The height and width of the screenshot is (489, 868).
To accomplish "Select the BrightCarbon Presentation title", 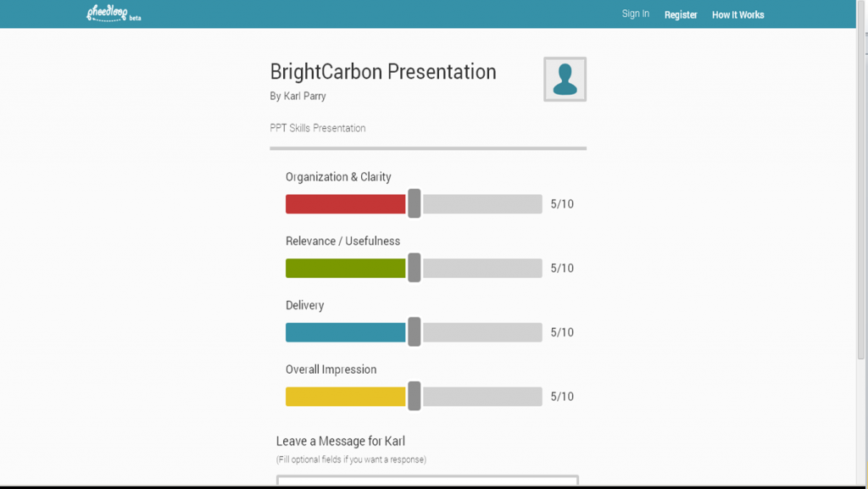I will coord(383,72).
